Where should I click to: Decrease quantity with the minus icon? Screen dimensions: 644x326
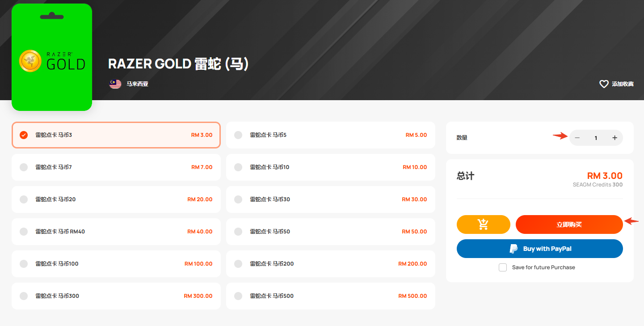577,138
